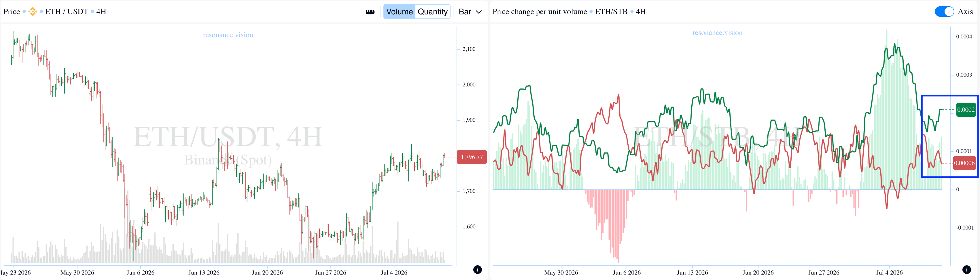This screenshot has width=980, height=280.
Task: Expand the chevron next to Bar
Action: [479, 12]
